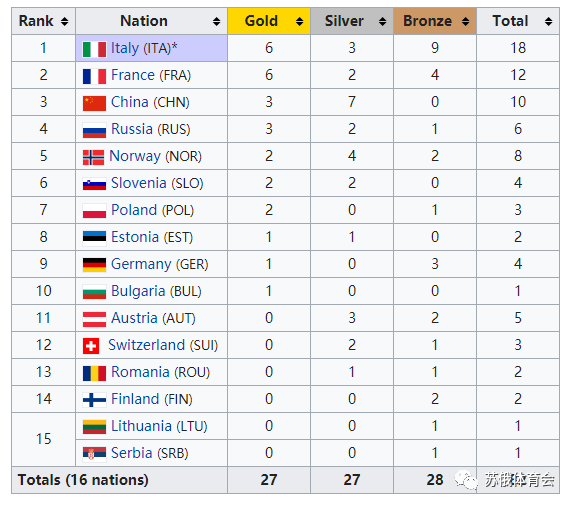Open the Russia country link
This screenshot has width=573, height=506.
coord(132,129)
